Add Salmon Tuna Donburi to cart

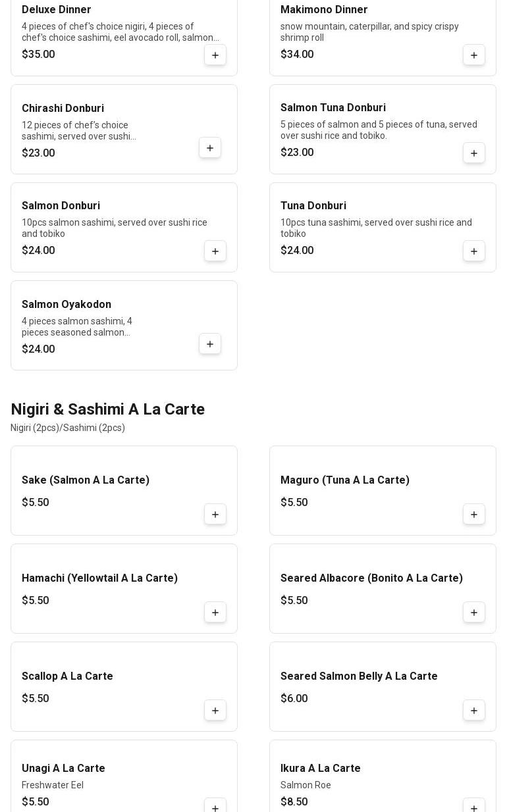[x=474, y=153]
